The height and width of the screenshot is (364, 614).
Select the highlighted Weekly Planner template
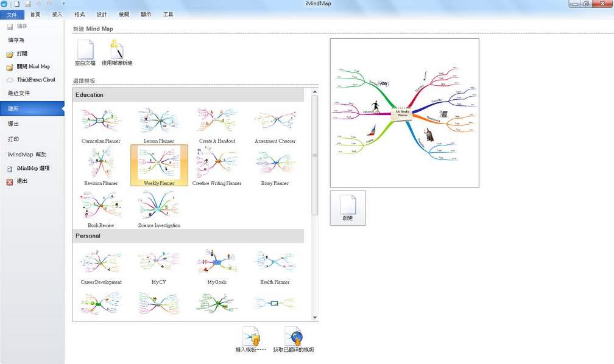pos(159,166)
